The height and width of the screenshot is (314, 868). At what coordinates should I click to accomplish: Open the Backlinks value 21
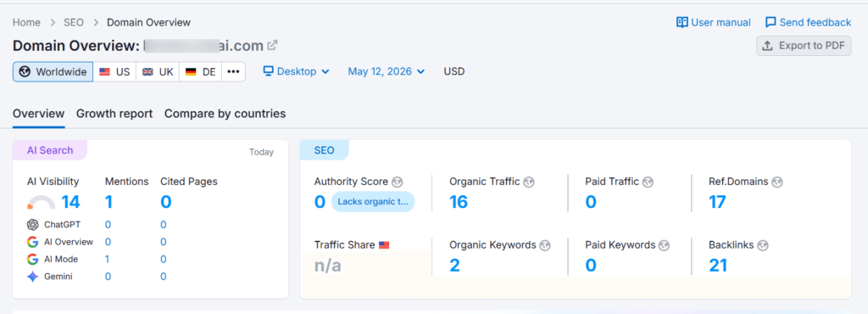[718, 266]
